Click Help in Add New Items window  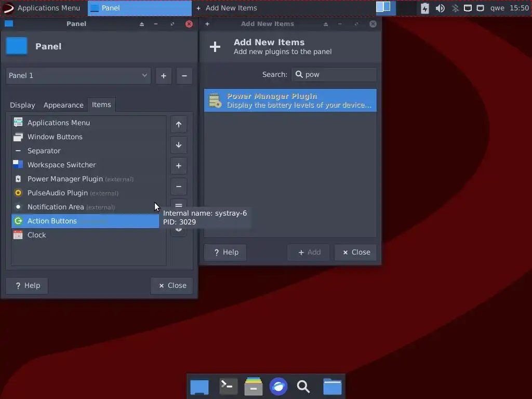tap(225, 252)
